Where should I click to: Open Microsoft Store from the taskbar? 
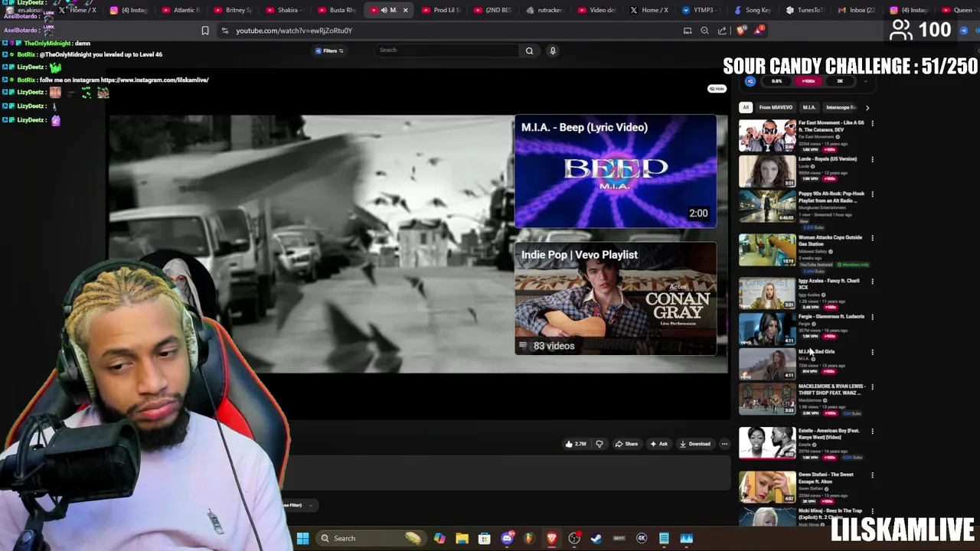484,539
